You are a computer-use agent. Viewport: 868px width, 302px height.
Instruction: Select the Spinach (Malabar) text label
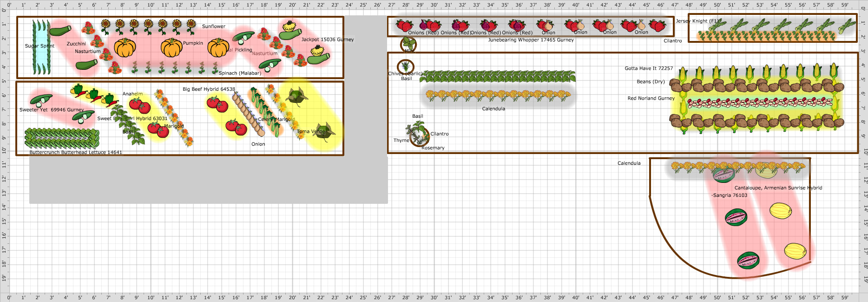point(240,73)
